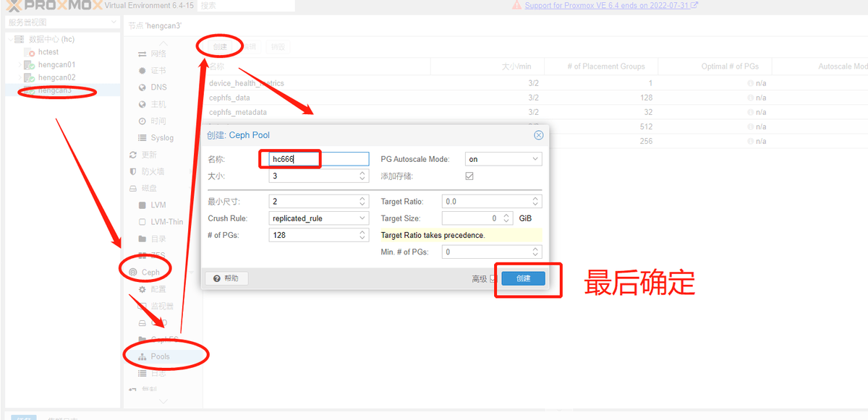Viewport: 868px width, 420px height.
Task: Uncheck the 添加存储 checkbox
Action: [469, 175]
